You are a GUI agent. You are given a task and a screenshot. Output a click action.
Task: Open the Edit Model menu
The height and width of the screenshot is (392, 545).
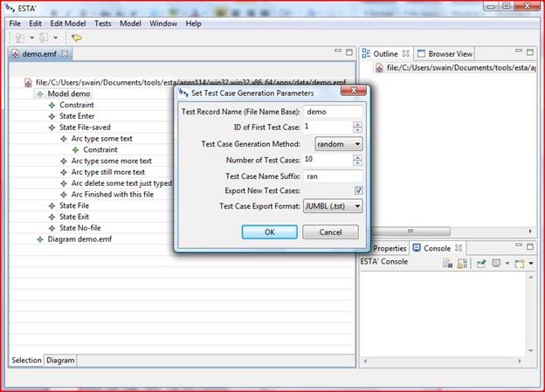coord(68,24)
